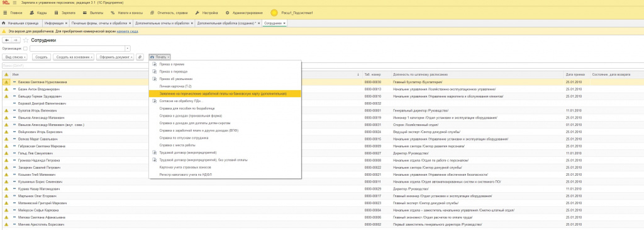Screen dimensions: 644x230
Task: Select employee Боровой Дмитрий Валентинович
Action: coord(42,103)
